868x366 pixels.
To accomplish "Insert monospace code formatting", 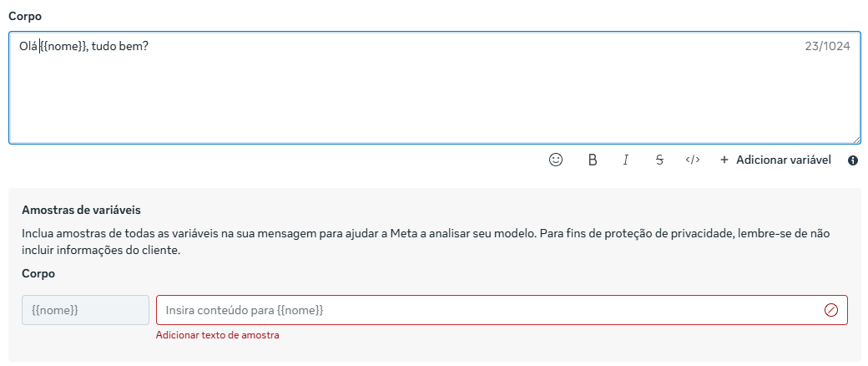I will click(x=693, y=160).
